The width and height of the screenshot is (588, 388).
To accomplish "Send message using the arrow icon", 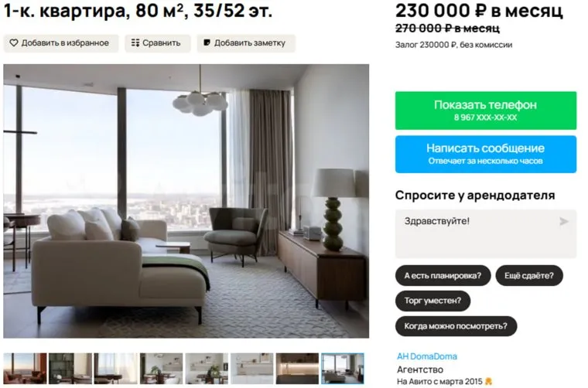I will pos(563,222).
